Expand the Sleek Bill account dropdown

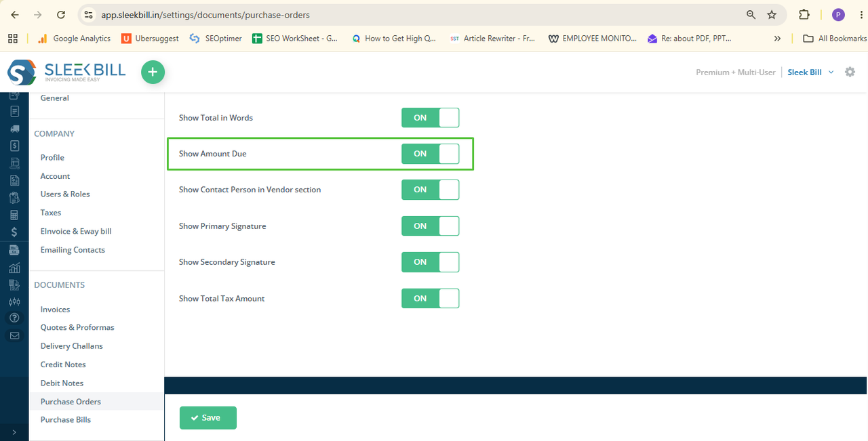(x=811, y=72)
